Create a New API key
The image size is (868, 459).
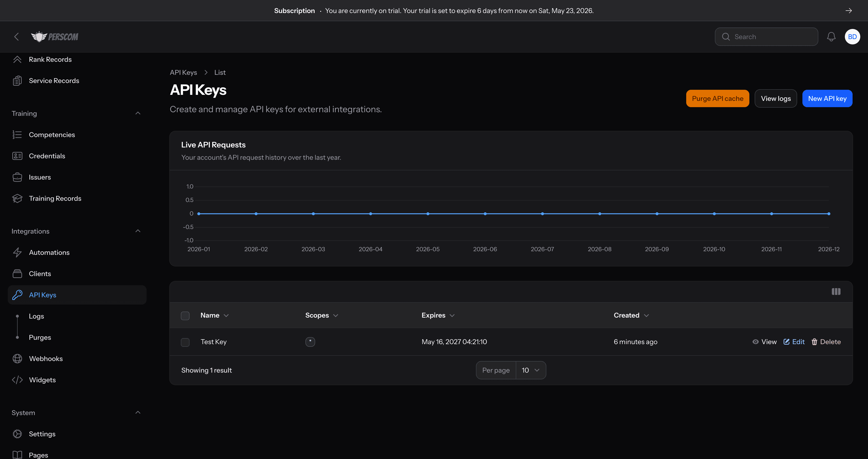tap(827, 98)
